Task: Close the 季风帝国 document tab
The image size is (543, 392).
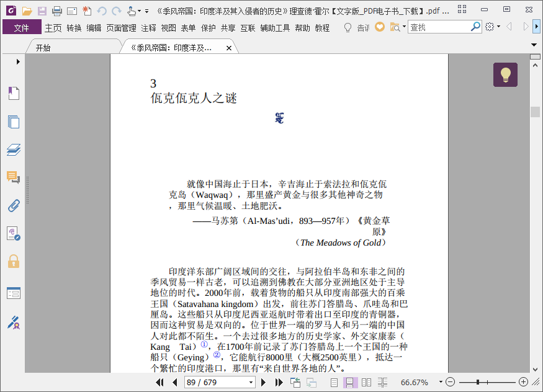Action: point(229,48)
